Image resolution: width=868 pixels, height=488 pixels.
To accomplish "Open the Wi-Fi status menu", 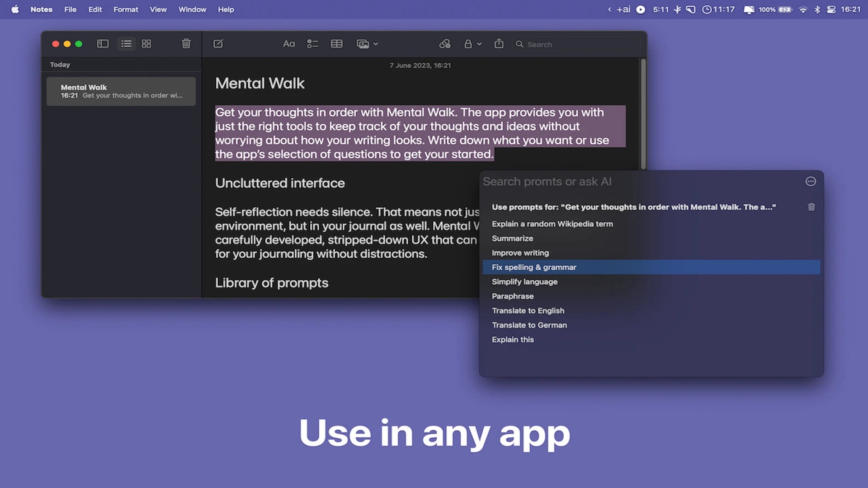I will pos(802,9).
